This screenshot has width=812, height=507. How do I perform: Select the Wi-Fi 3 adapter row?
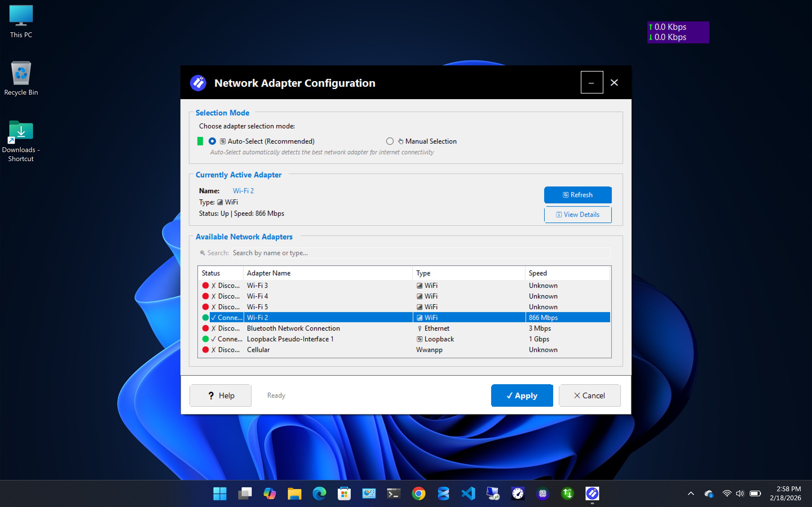(x=404, y=285)
